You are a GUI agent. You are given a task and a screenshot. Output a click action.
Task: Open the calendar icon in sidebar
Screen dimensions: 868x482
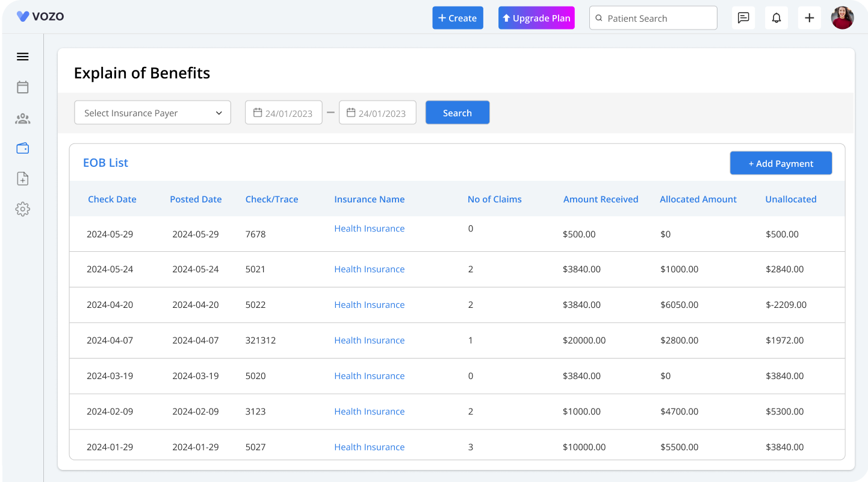tap(22, 87)
